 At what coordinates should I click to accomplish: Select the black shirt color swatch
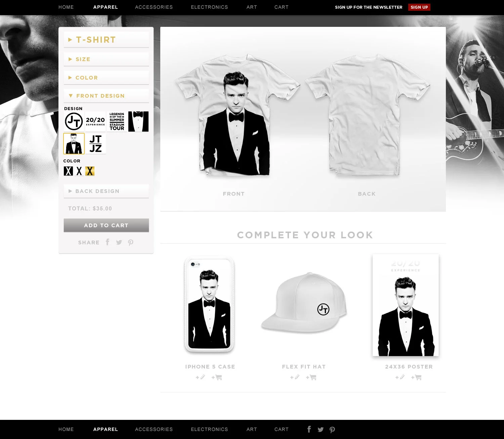(x=69, y=171)
